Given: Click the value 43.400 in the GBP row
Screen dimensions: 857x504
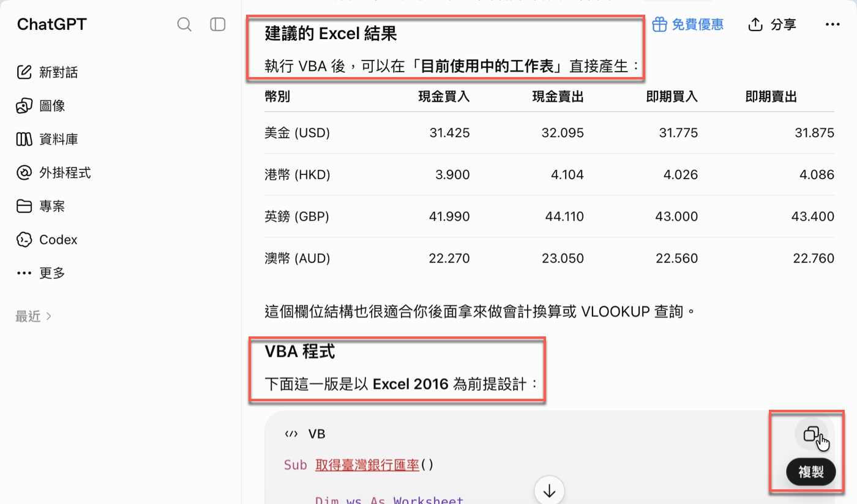Looking at the screenshot, I should pyautogui.click(x=813, y=217).
